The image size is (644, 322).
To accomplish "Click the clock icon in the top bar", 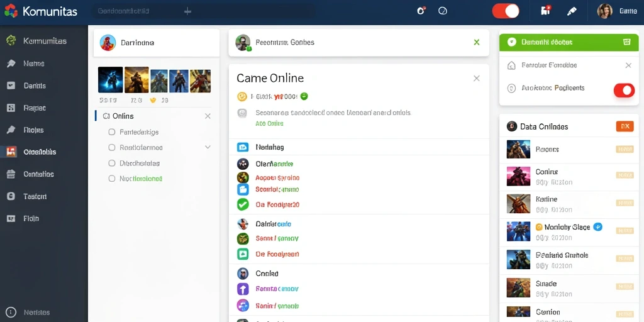I will [x=442, y=11].
